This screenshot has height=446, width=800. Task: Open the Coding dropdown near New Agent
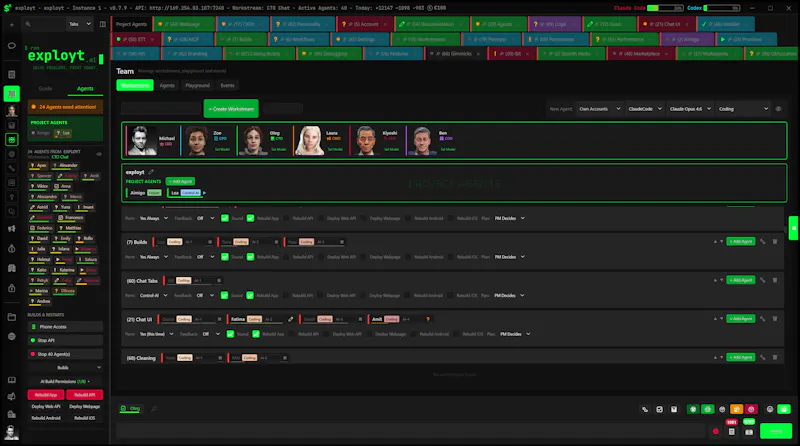(x=743, y=109)
